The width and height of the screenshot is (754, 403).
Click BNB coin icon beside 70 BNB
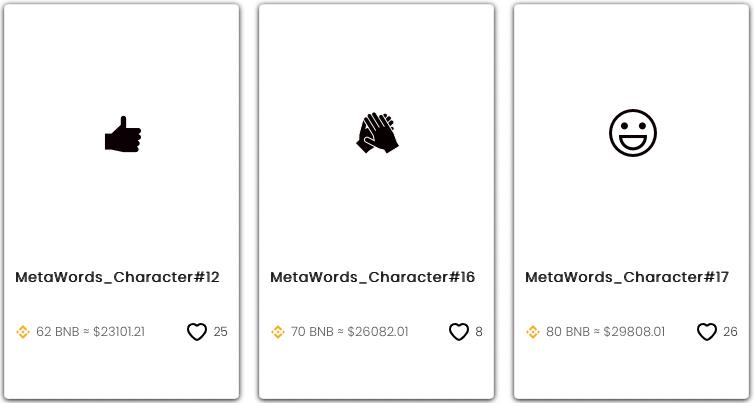click(x=278, y=332)
